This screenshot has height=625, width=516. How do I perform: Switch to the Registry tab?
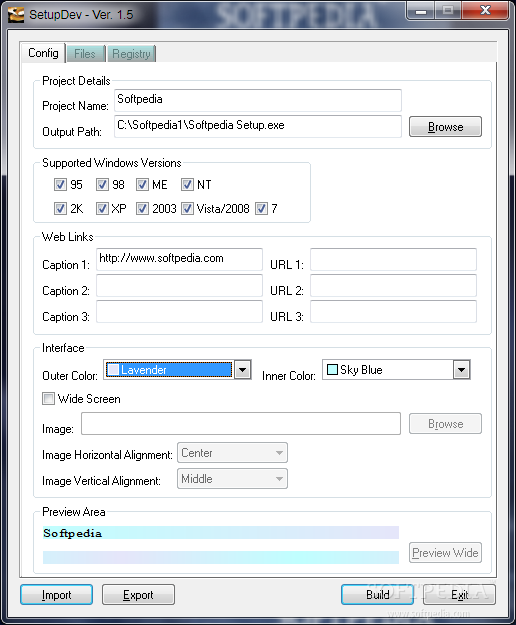[x=131, y=54]
